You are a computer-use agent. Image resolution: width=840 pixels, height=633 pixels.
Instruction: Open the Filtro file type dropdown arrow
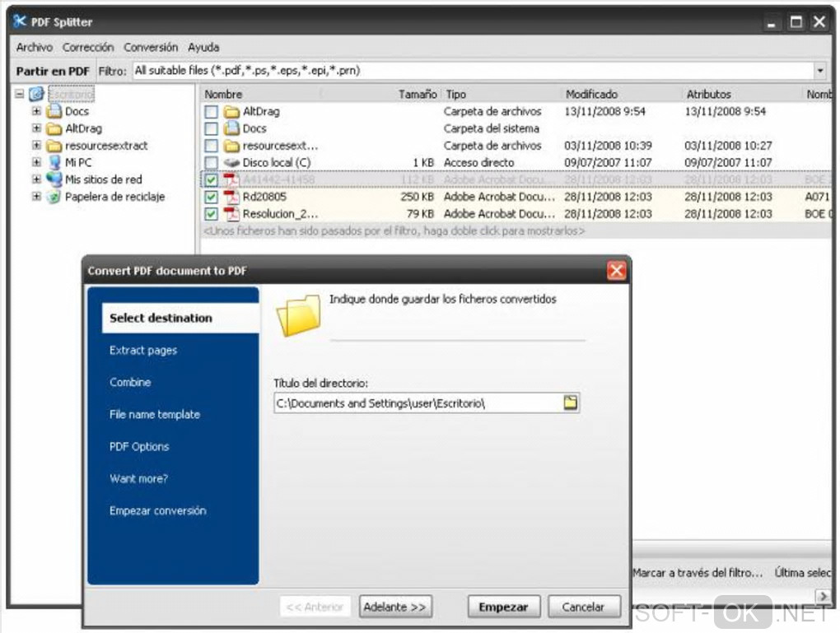[x=820, y=70]
